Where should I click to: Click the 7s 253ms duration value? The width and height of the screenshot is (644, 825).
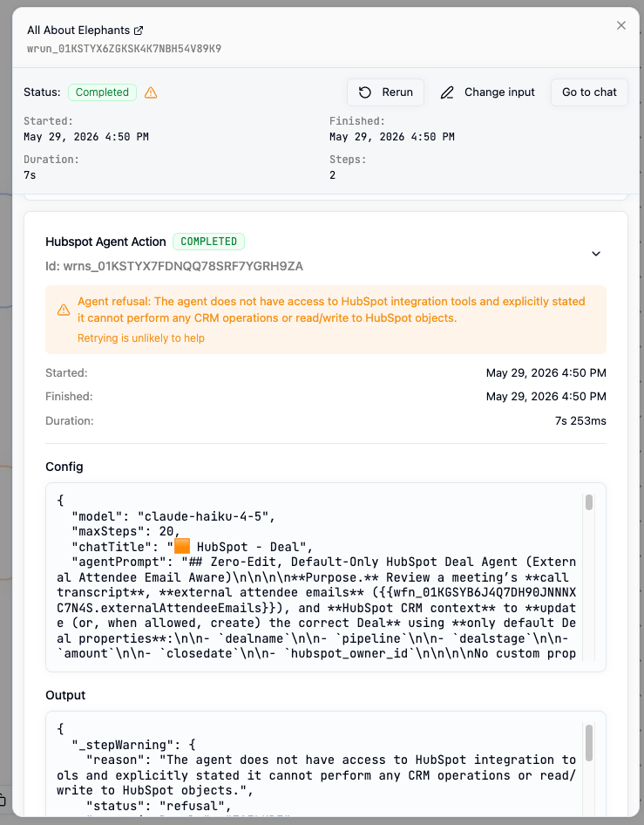coord(580,421)
